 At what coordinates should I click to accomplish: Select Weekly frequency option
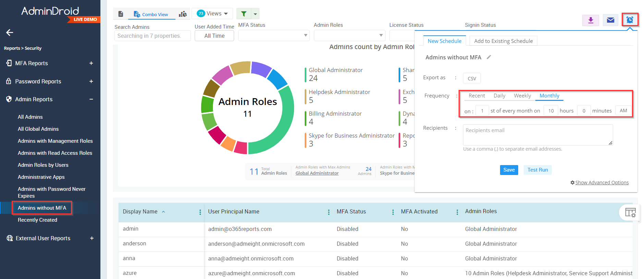tap(522, 96)
